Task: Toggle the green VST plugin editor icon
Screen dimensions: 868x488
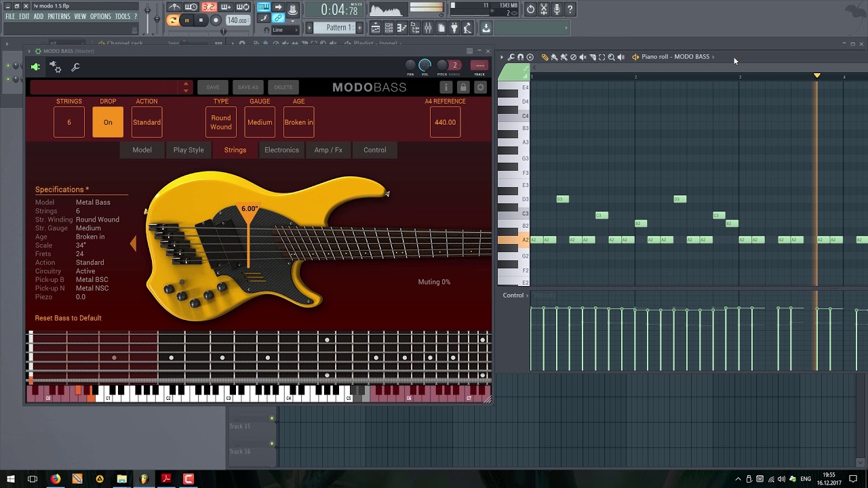Action: pos(35,67)
